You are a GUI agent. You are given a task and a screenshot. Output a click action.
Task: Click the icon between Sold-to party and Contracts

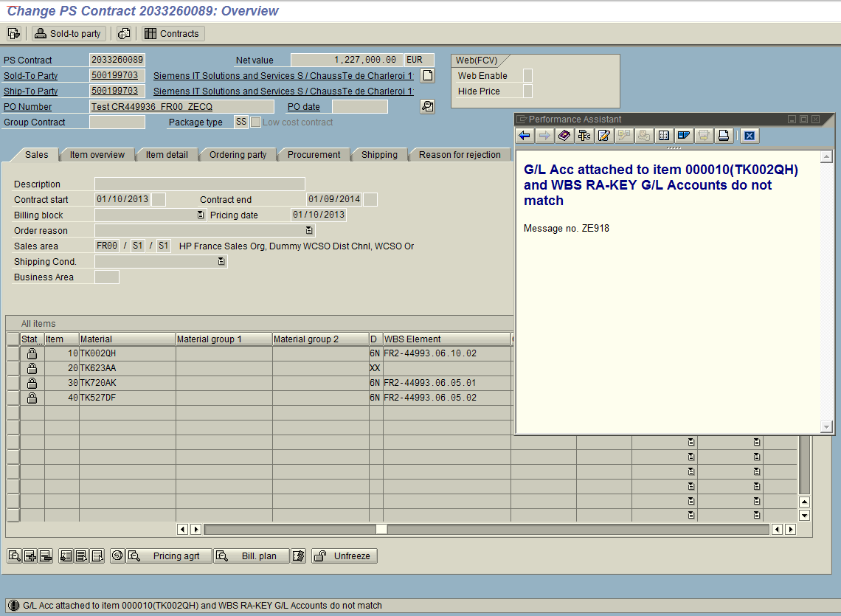coord(124,33)
